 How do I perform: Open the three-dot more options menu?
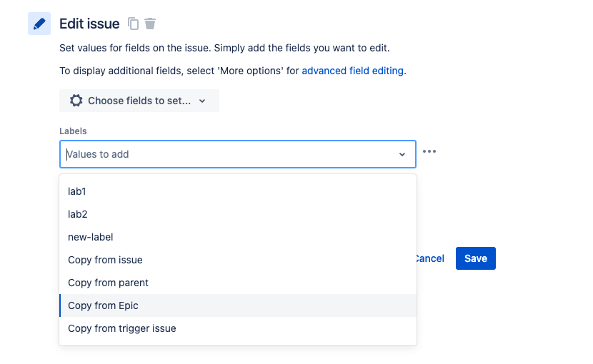(429, 151)
